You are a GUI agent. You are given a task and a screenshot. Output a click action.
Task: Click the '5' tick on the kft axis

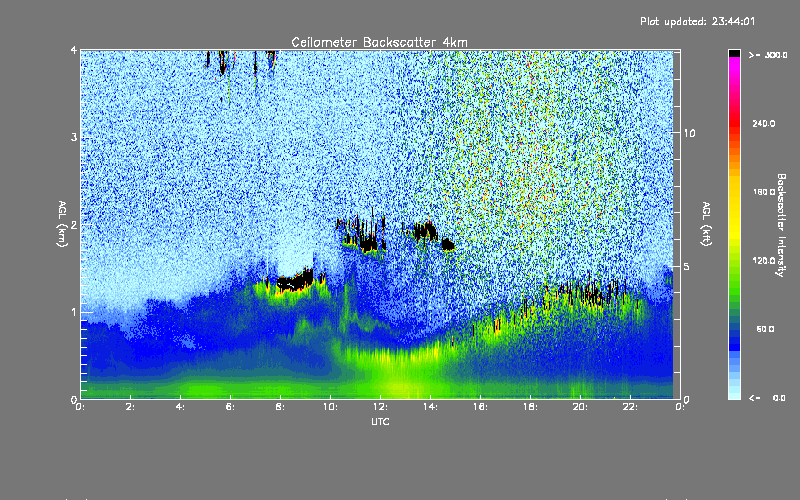coord(687,267)
